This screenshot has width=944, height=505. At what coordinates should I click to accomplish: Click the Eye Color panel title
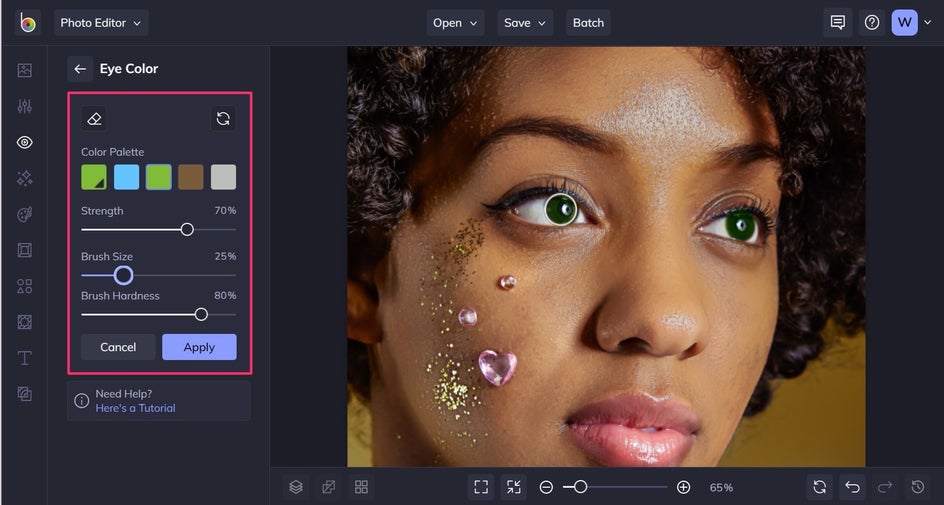[x=129, y=69]
